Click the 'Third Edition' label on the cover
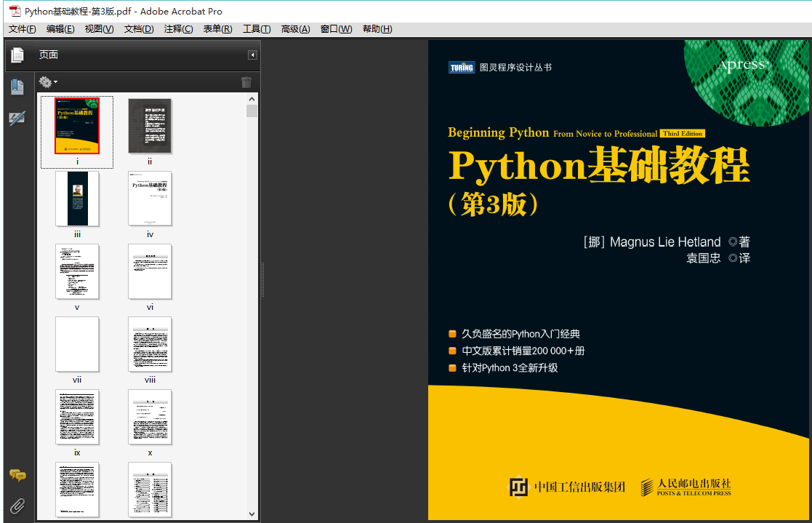Image resolution: width=812 pixels, height=523 pixels. (x=683, y=134)
